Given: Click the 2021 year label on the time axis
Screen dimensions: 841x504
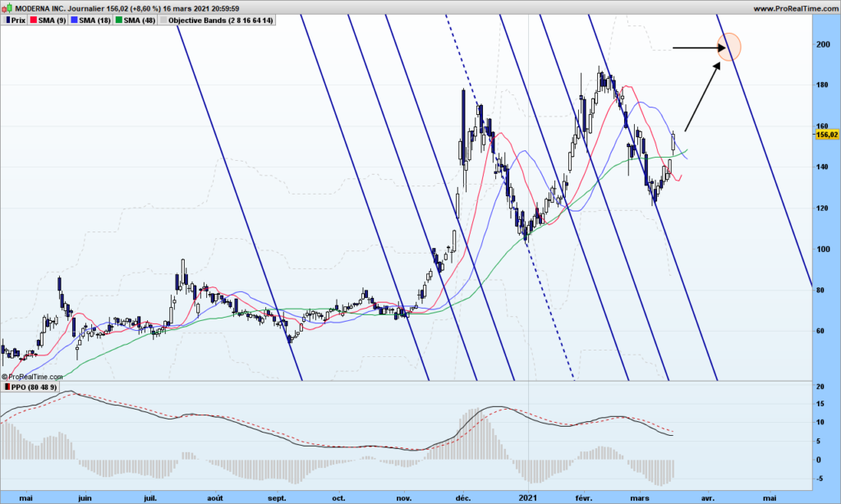Looking at the screenshot, I should [x=529, y=498].
